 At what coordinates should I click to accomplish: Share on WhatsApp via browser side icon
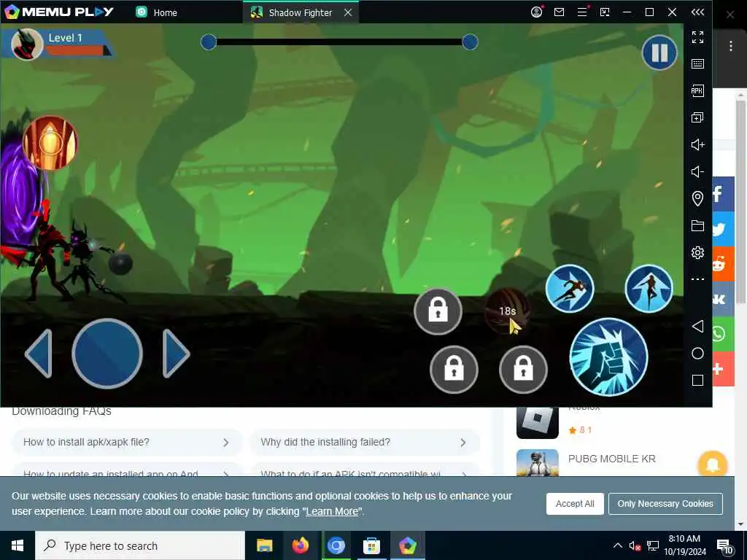coord(723,334)
